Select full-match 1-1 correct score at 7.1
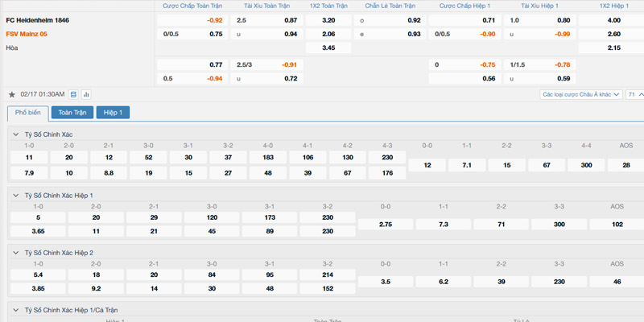 [x=467, y=165]
